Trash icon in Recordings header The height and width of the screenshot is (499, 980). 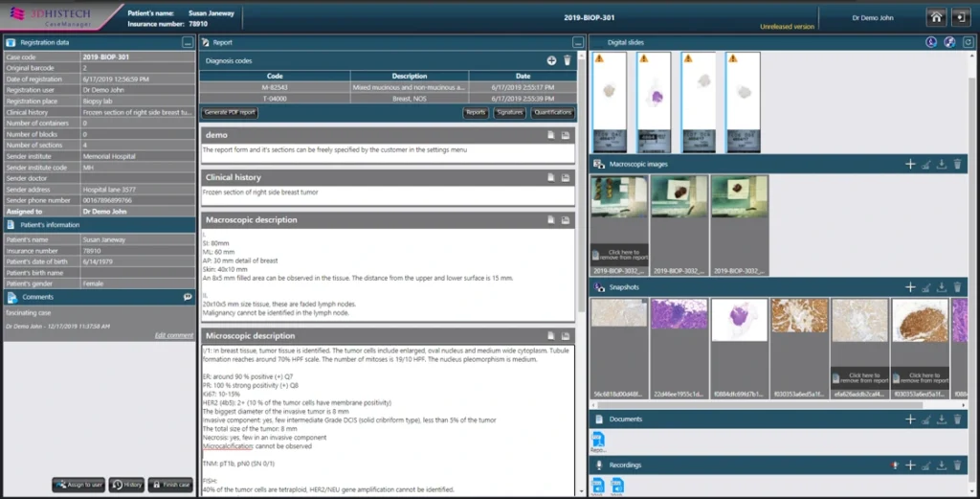957,465
